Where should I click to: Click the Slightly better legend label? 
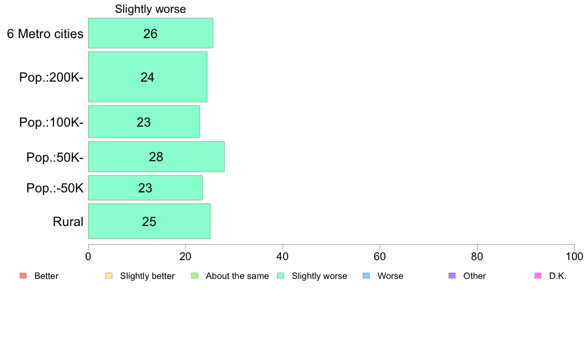(x=147, y=276)
